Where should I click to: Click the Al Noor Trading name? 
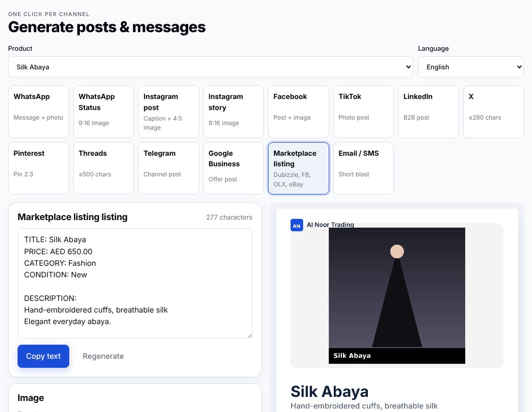click(330, 225)
